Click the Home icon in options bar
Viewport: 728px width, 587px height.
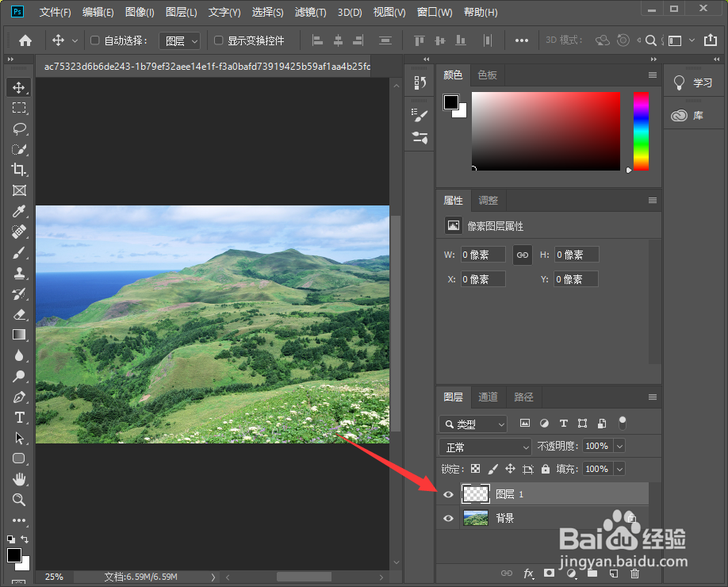coord(25,40)
